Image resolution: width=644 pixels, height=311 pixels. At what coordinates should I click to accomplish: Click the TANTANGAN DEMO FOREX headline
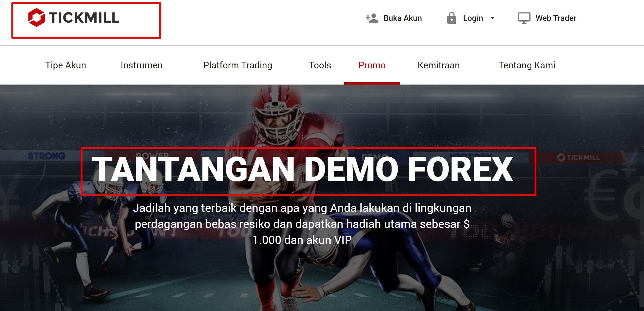coord(302,169)
